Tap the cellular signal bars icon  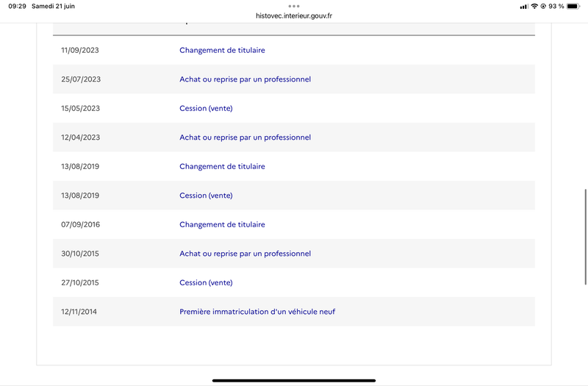(x=524, y=7)
